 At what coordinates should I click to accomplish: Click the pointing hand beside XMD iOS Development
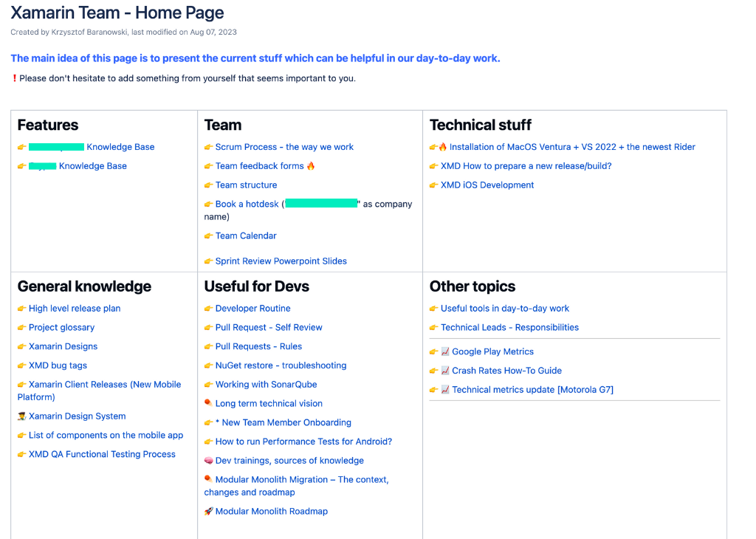[433, 185]
